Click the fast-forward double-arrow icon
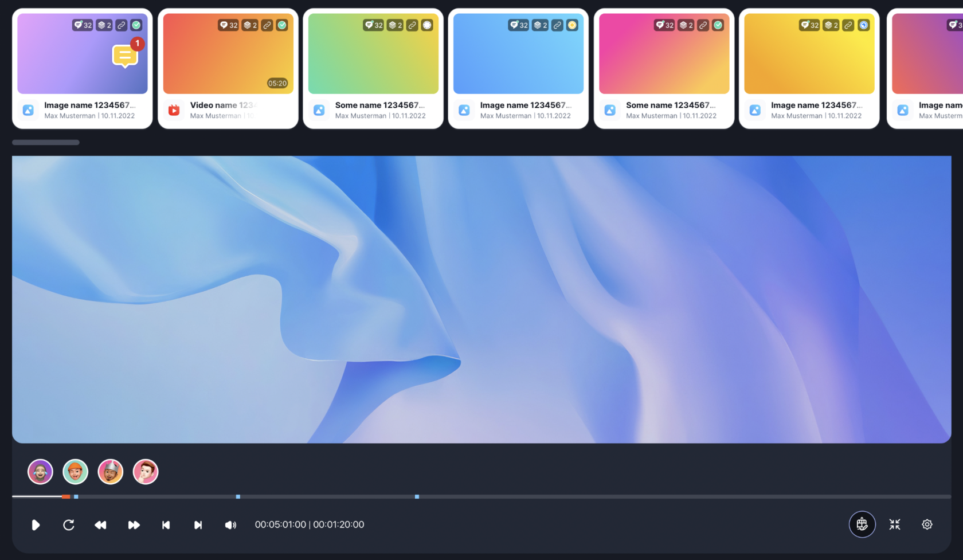Image resolution: width=963 pixels, height=560 pixels. (134, 524)
